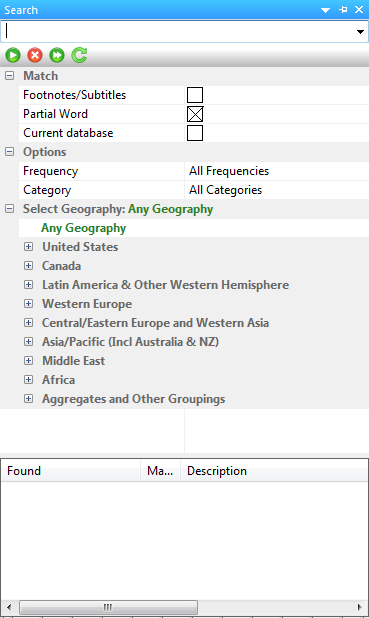Tick the Current database checkbox

point(195,133)
